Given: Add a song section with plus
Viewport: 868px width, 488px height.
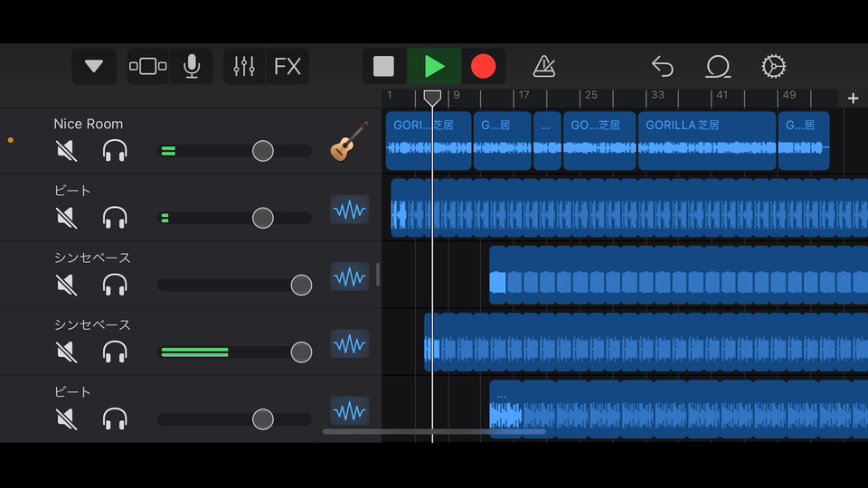Looking at the screenshot, I should point(853,99).
